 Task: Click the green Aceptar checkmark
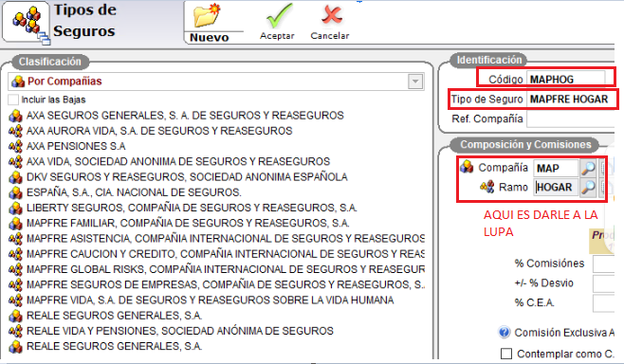click(x=280, y=15)
